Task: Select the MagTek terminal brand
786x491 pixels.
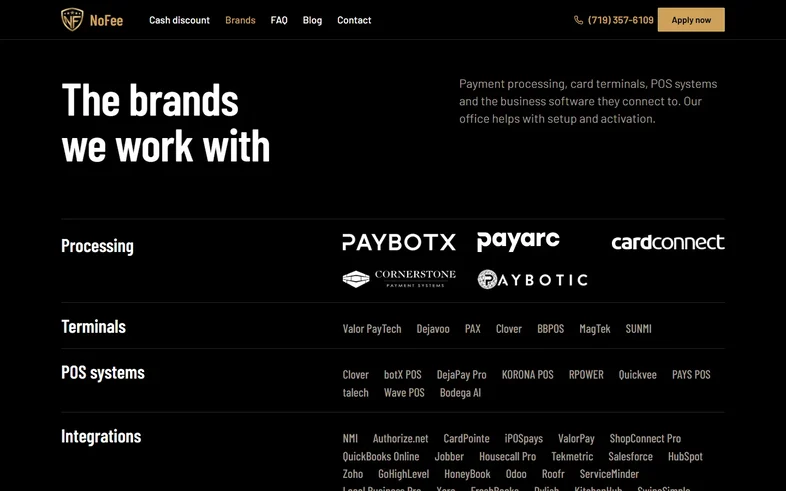Action: pyautogui.click(x=595, y=329)
